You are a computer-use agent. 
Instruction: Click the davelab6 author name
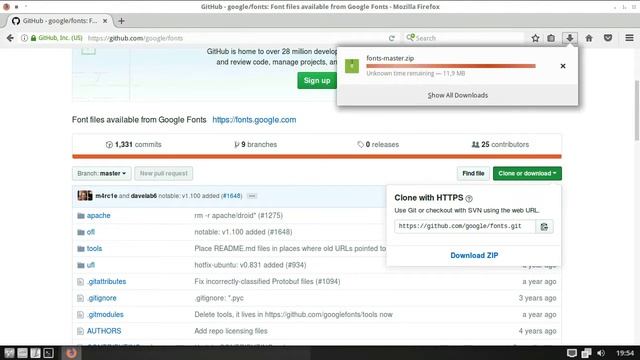pos(144,196)
